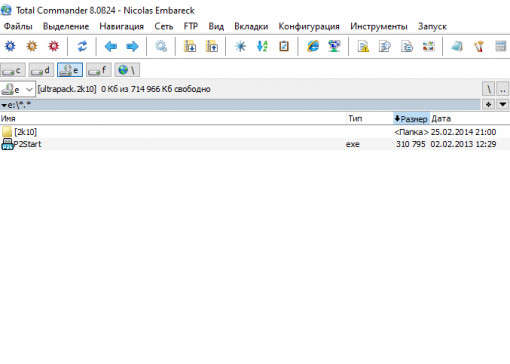The image size is (510, 364).
Task: Click the document with magnifier icon
Action: click(x=385, y=46)
